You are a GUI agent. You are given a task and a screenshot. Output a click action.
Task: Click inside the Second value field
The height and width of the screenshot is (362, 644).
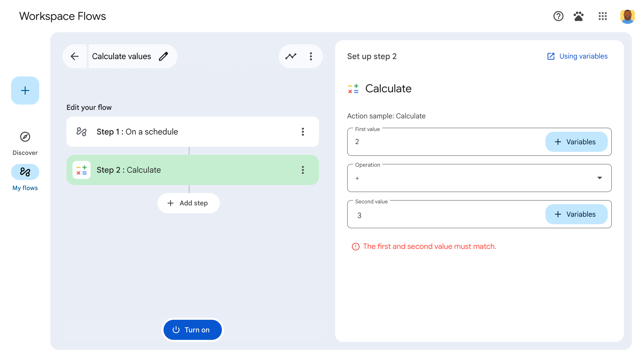click(428, 215)
